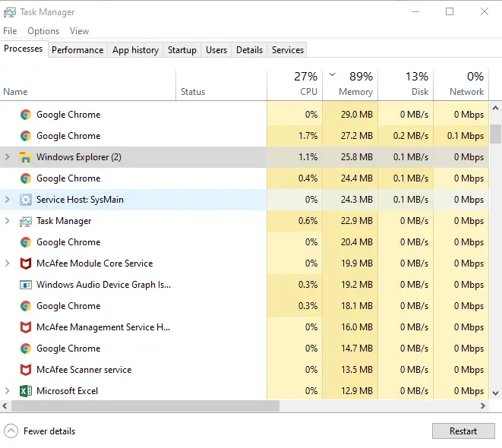Click the Chrome icon in the 20.4 MB row
502x448 pixels.
pyautogui.click(x=26, y=242)
